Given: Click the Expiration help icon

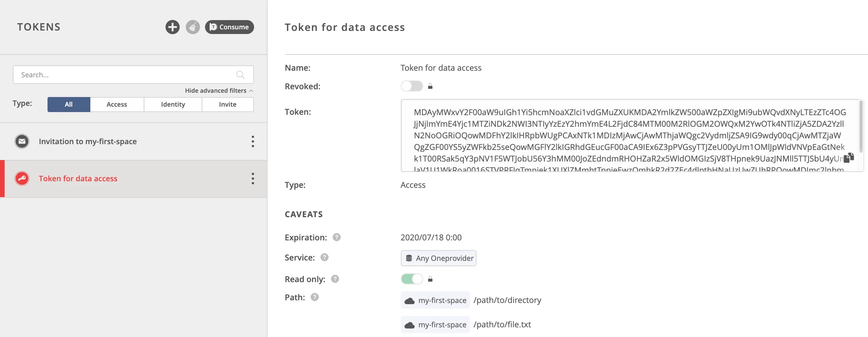Looking at the screenshot, I should tap(337, 237).
